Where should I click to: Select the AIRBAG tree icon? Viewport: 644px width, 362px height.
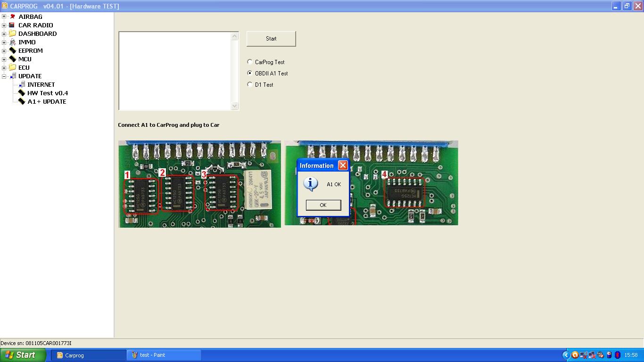13,16
